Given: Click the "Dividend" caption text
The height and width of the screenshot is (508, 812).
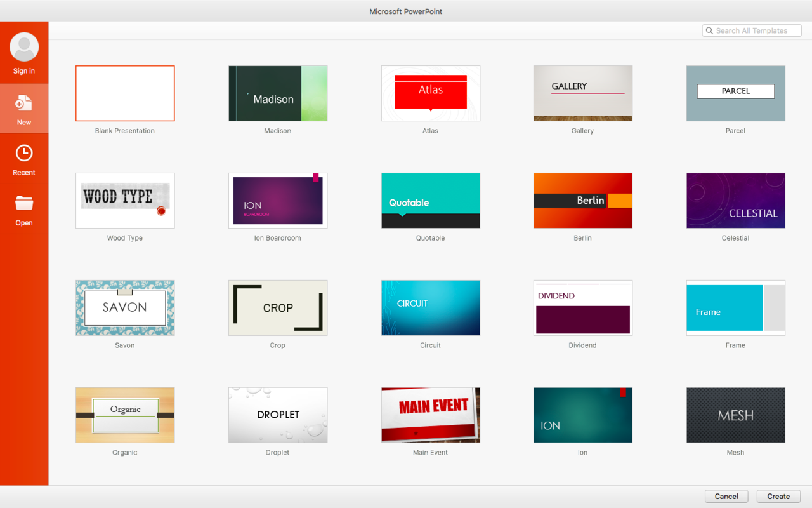Looking at the screenshot, I should pos(583,345).
